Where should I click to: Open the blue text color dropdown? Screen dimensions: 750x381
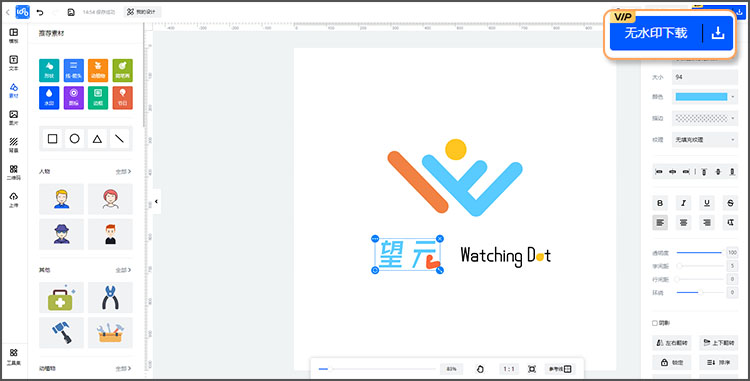[705, 97]
